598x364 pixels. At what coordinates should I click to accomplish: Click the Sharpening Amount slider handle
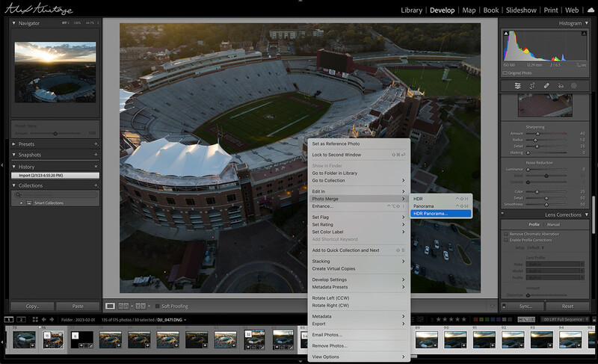(537, 133)
